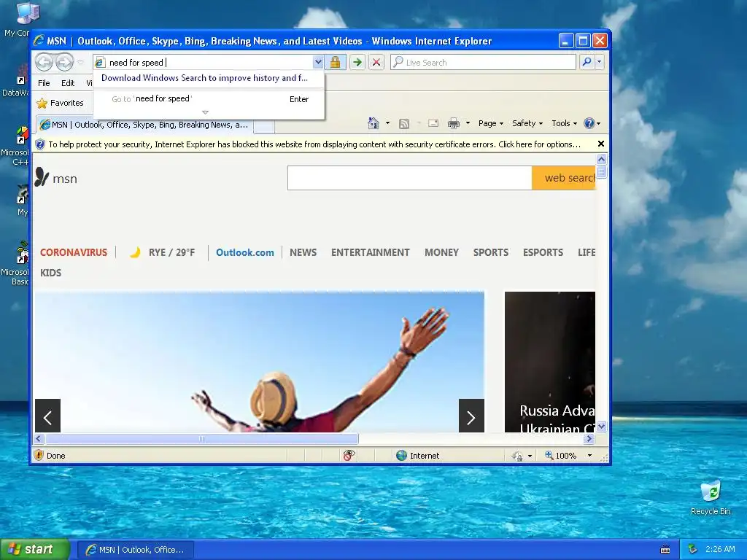The image size is (747, 560).
Task: Expand the autocomplete list chevron
Action: tap(205, 112)
